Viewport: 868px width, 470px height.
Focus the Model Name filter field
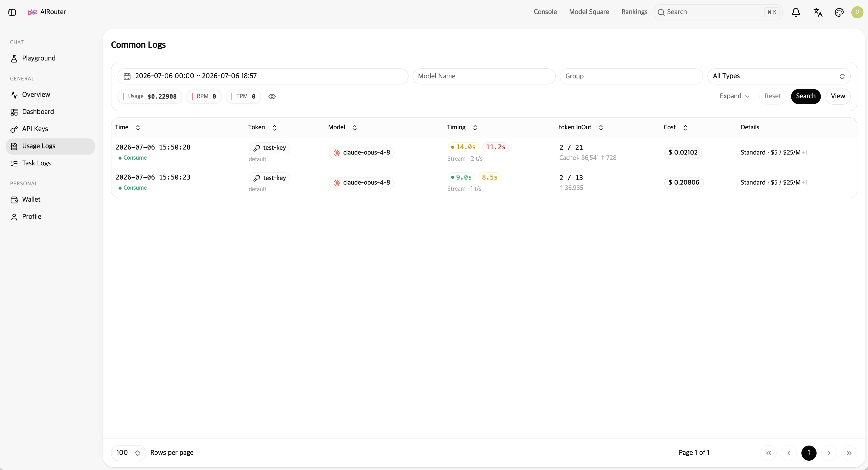click(484, 76)
